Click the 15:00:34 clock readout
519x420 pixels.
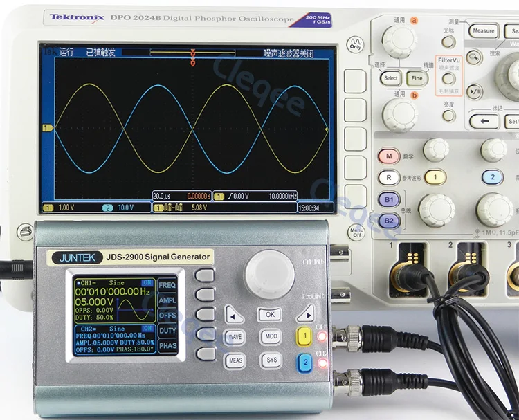point(309,208)
